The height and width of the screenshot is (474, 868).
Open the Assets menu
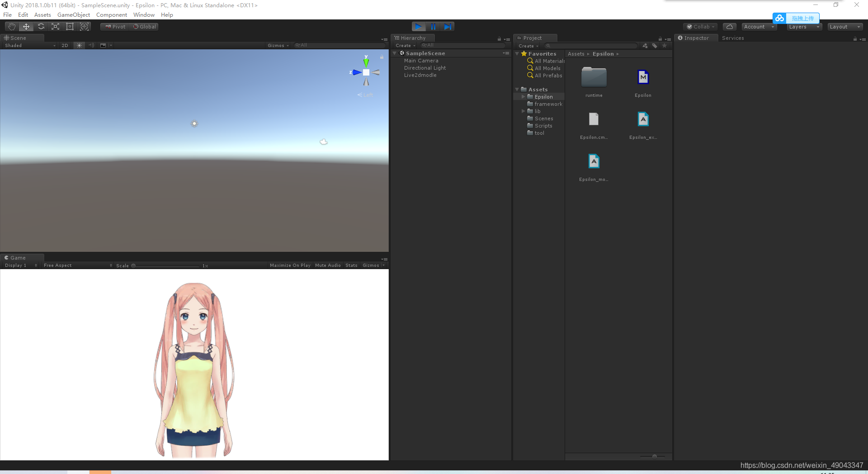(42, 15)
